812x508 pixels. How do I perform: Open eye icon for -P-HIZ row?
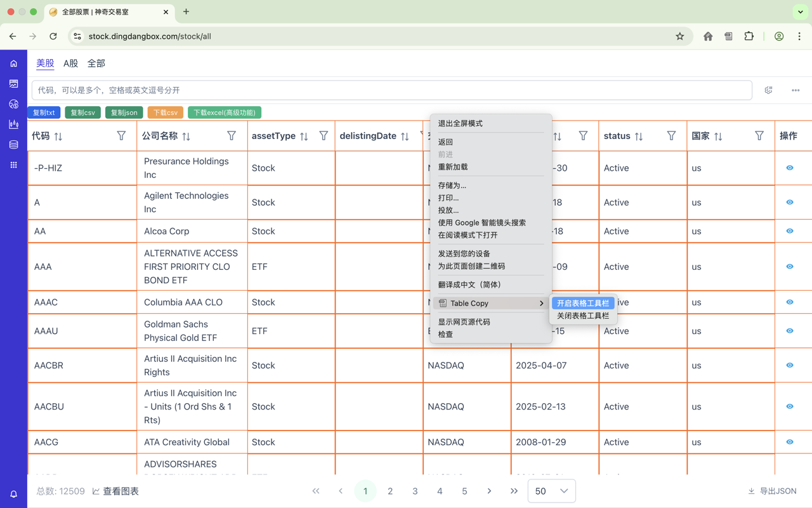point(789,168)
